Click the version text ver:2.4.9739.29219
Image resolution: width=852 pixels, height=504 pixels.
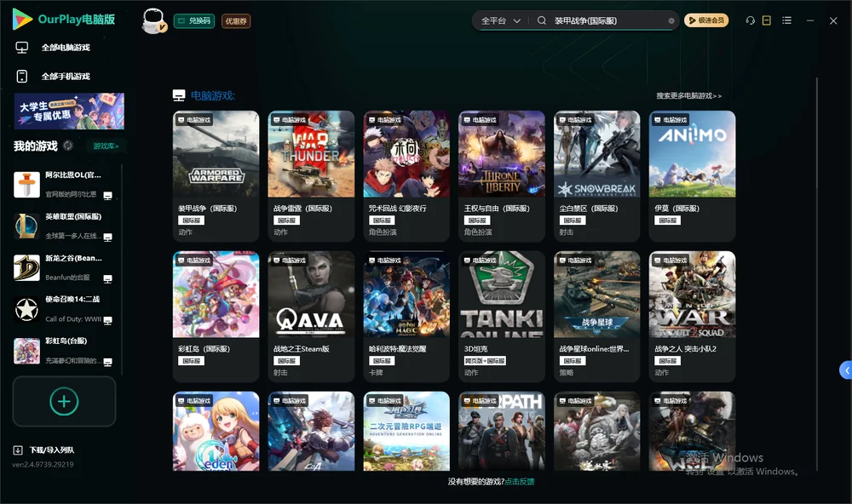(43, 464)
